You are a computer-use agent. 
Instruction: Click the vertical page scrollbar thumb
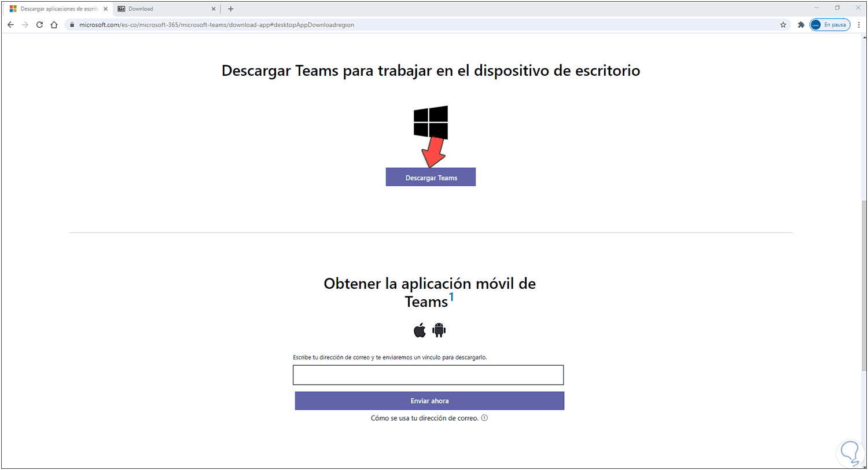pos(864,285)
